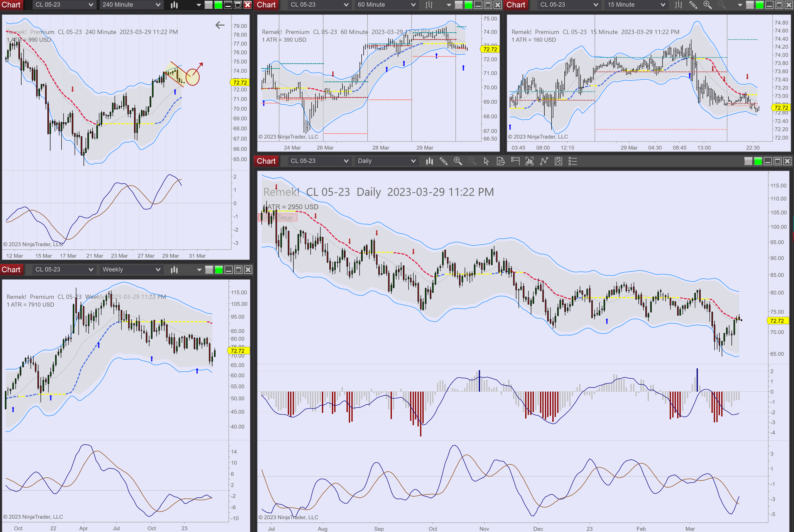Open Indicators icon in Daily toolbar
Screen dimensions: 794x532
544,161
